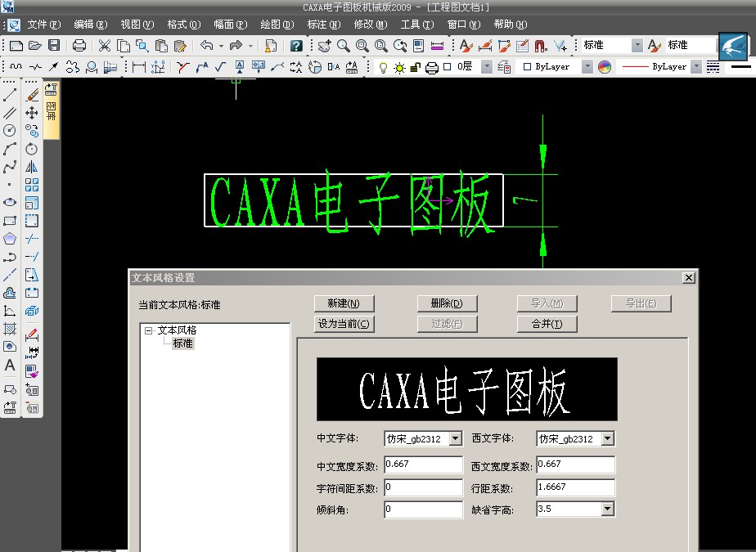
Task: Toggle the layer print printer icon
Action: [x=431, y=68]
